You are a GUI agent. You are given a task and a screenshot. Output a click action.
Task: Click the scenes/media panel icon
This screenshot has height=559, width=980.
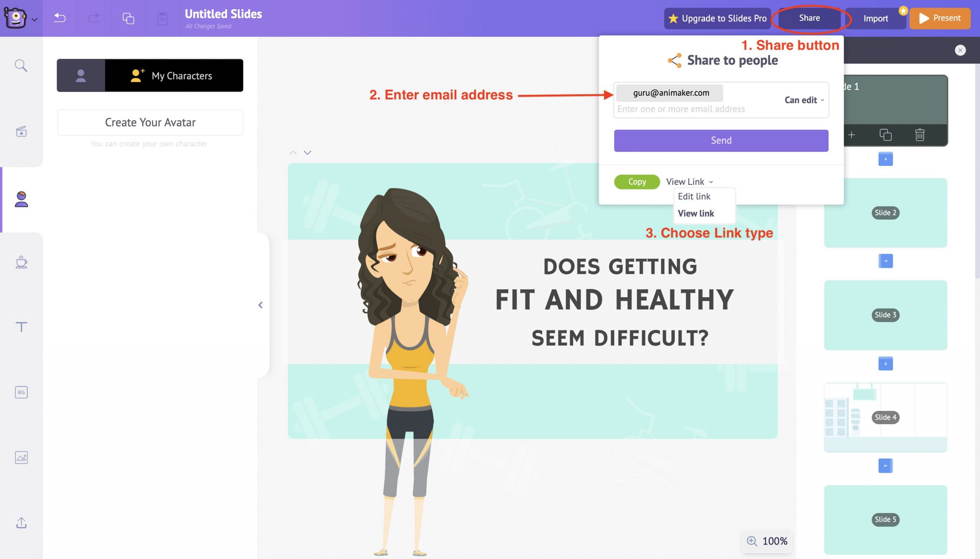[x=21, y=131]
